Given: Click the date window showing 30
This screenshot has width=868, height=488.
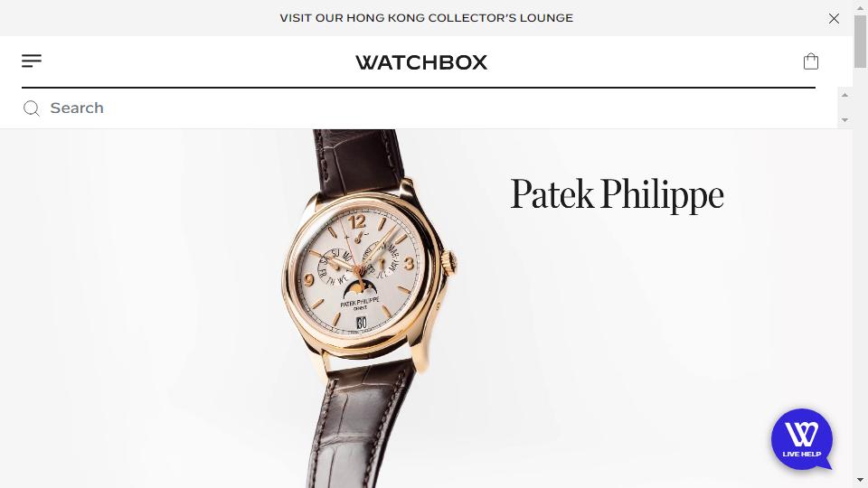Looking at the screenshot, I should 361,322.
